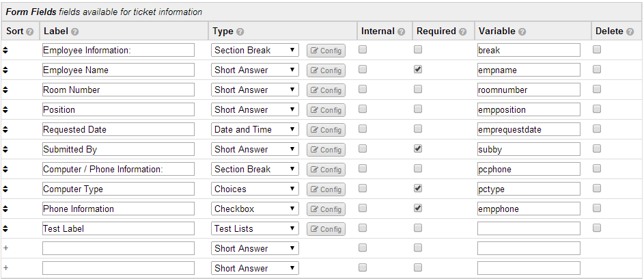Viewport: 644px width, 279px height.
Task: Open Config for the Employee Information section break
Action: pos(326,51)
